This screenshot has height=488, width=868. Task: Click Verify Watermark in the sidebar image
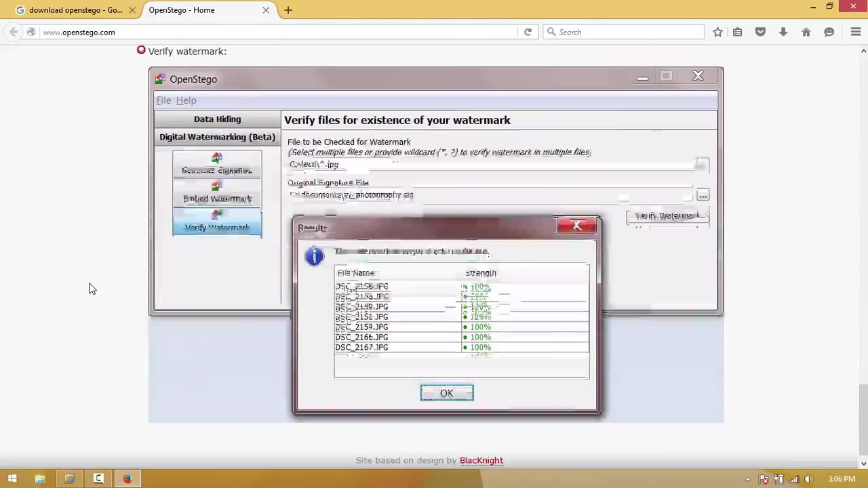click(x=217, y=223)
